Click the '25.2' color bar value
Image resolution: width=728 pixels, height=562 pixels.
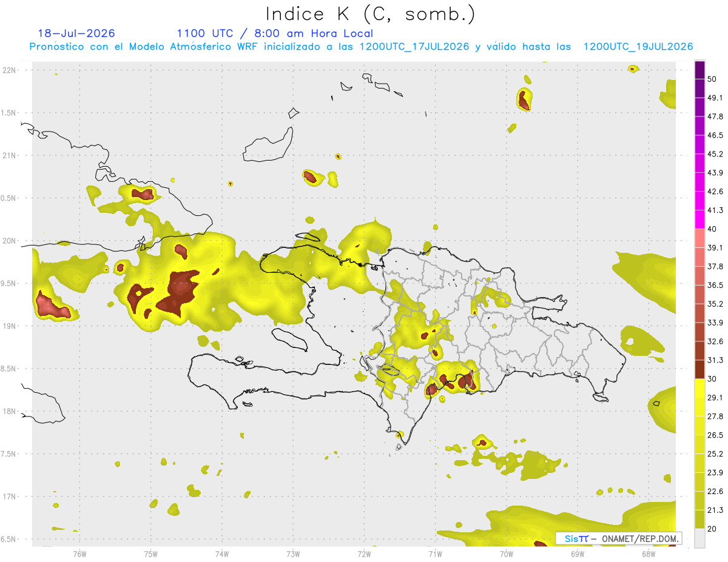click(716, 453)
